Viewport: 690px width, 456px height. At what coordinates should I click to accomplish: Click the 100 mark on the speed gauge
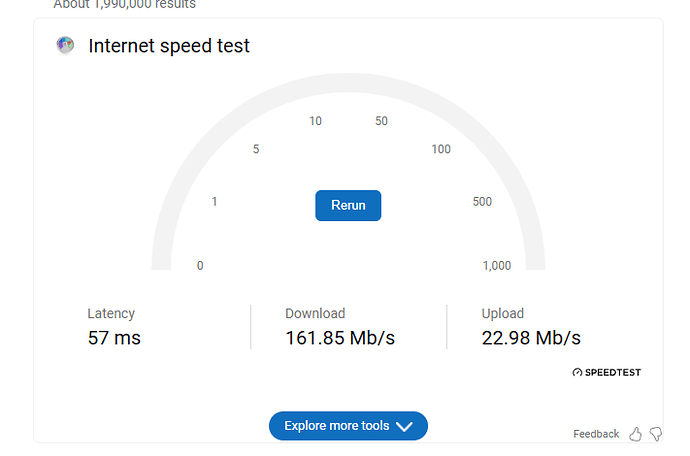[x=441, y=149]
